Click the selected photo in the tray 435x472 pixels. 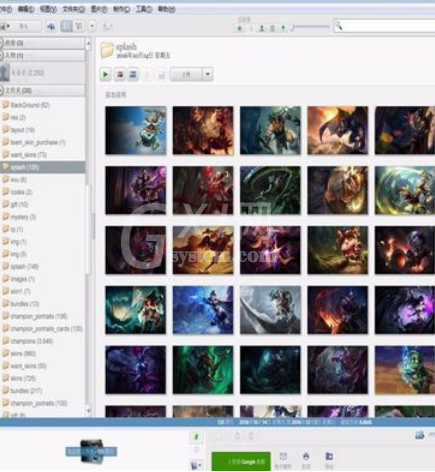tap(92, 451)
